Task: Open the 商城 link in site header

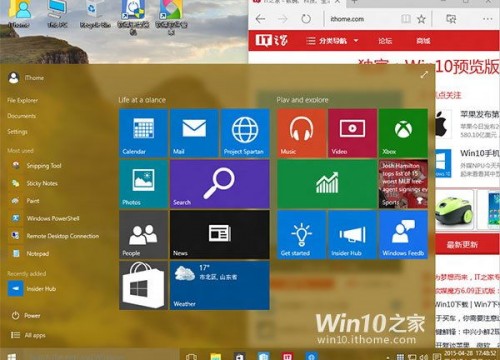Action: (x=423, y=41)
